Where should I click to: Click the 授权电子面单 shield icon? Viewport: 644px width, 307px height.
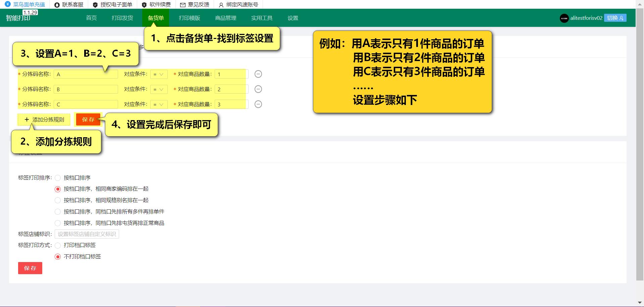[95, 4]
